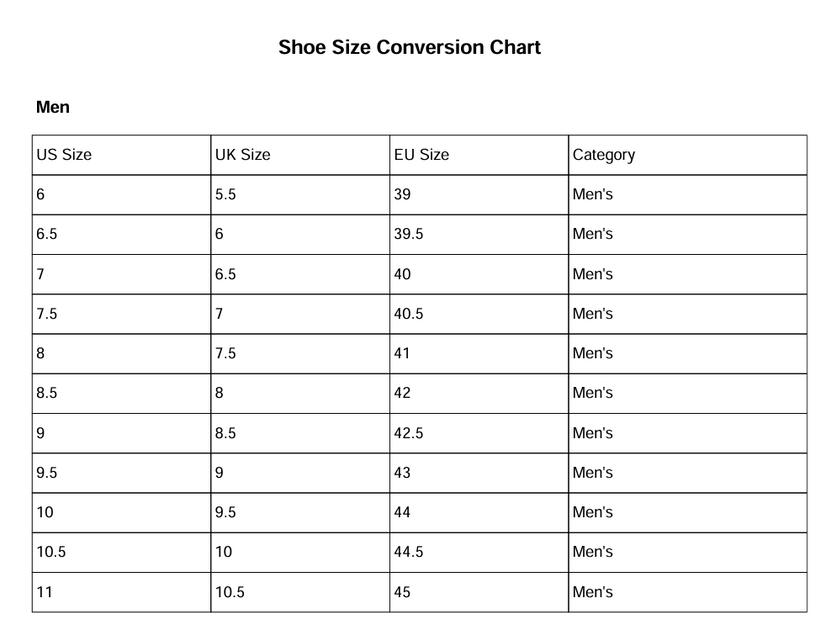826x630 pixels.
Task: Click the Shoe Size Conversion Chart title
Action: pyautogui.click(x=410, y=47)
